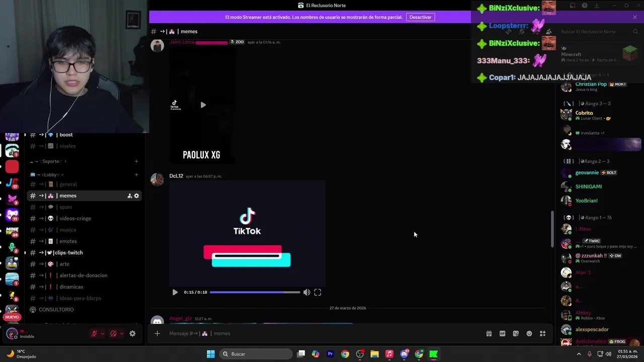Open the Minecraft activity card
The image size is (644, 362).
point(600,54)
